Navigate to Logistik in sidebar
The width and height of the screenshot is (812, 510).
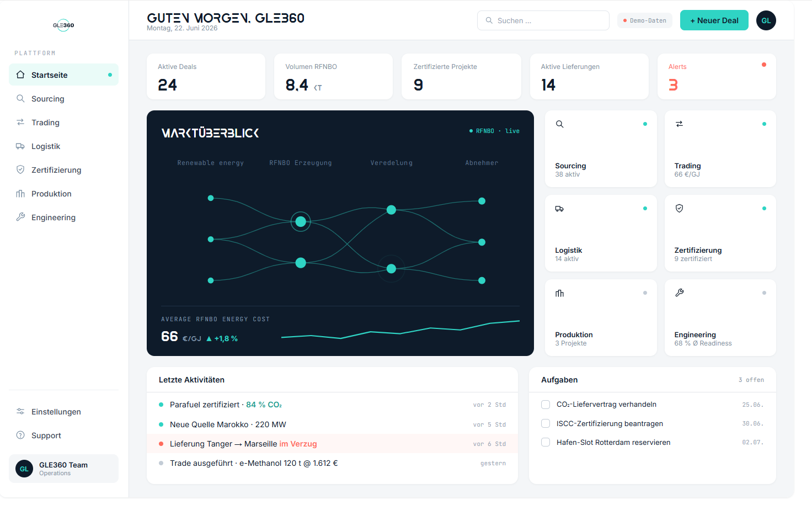pos(63,146)
